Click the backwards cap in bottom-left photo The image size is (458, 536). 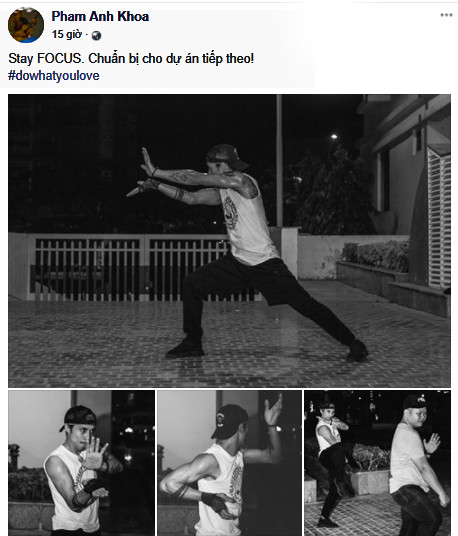tap(79, 417)
